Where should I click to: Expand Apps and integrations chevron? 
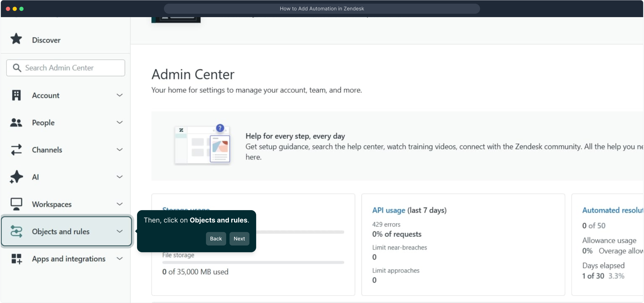pos(120,259)
